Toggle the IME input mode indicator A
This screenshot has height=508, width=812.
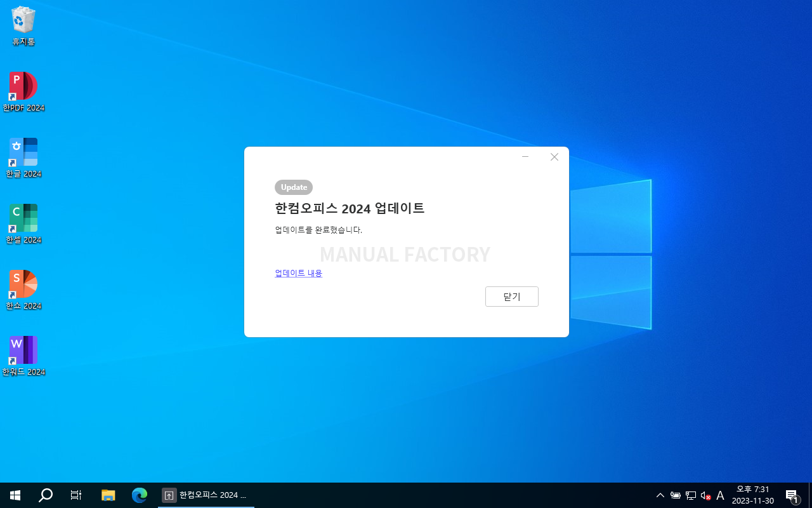(720, 495)
